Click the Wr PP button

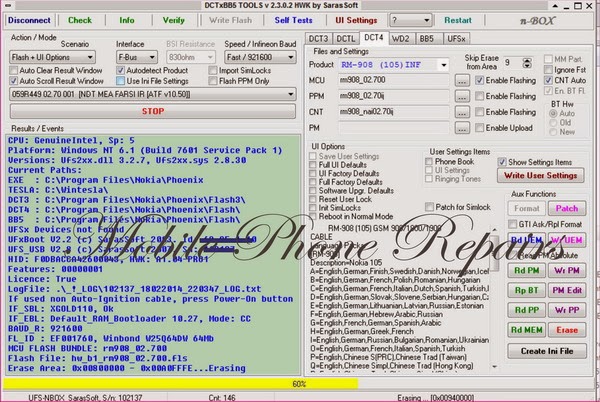[567, 310]
